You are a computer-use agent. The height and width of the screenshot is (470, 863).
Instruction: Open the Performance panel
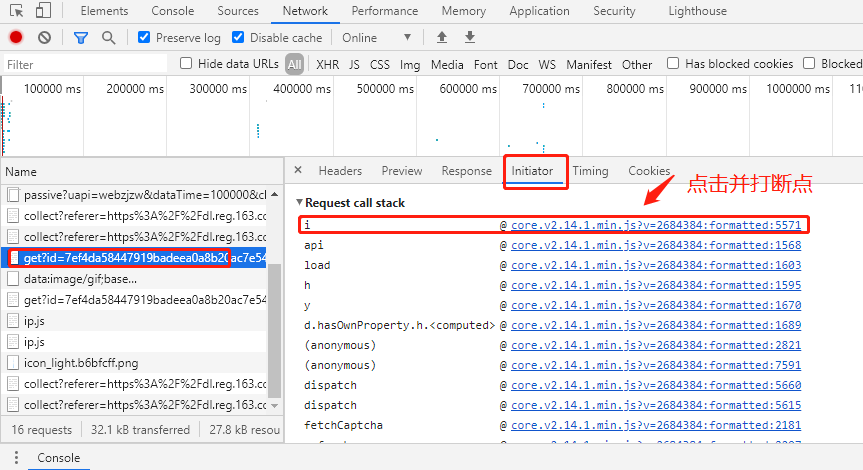click(385, 11)
